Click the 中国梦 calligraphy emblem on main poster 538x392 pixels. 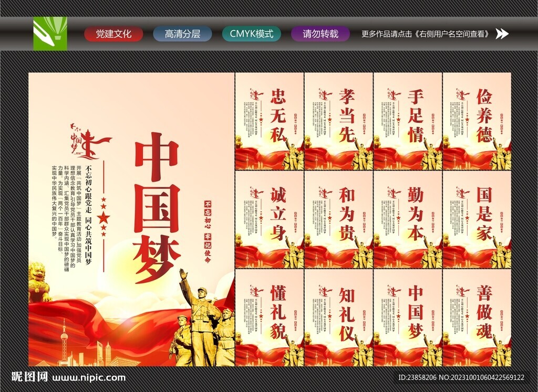[x=90, y=141]
